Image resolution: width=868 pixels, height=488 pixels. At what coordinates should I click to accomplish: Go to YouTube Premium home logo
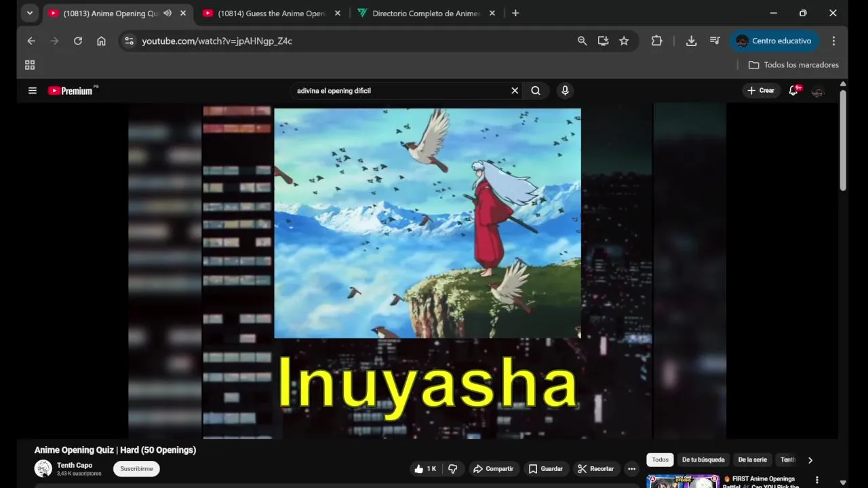click(72, 90)
